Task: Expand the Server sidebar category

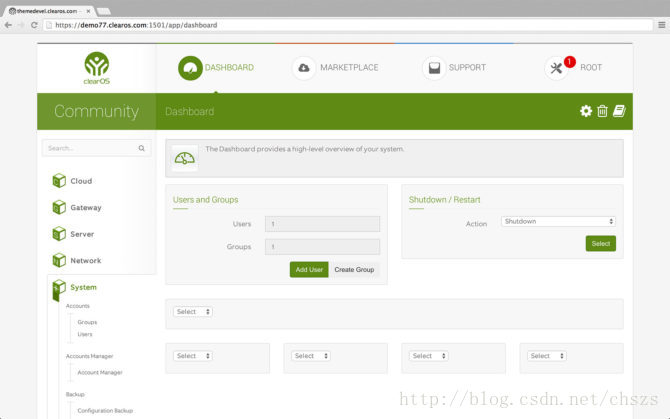Action: tap(82, 234)
